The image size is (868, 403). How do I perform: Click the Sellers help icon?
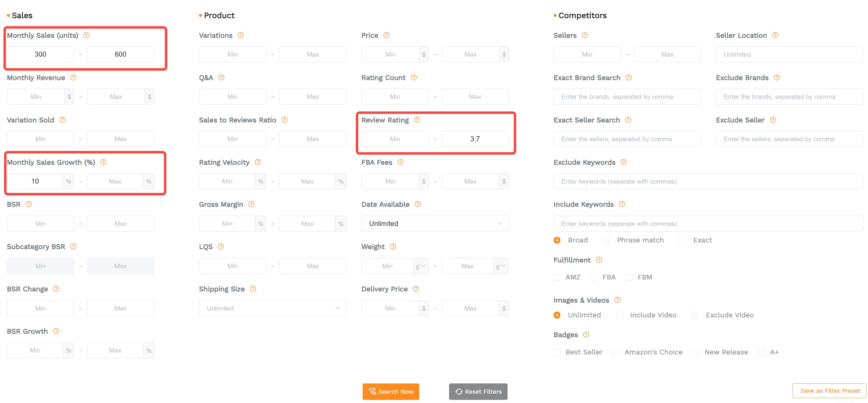click(585, 35)
